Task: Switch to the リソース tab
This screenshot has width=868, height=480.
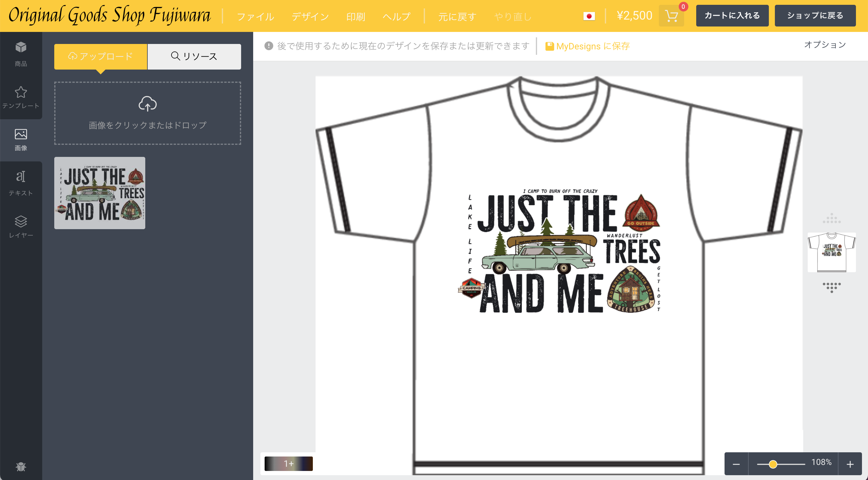Action: 194,57
